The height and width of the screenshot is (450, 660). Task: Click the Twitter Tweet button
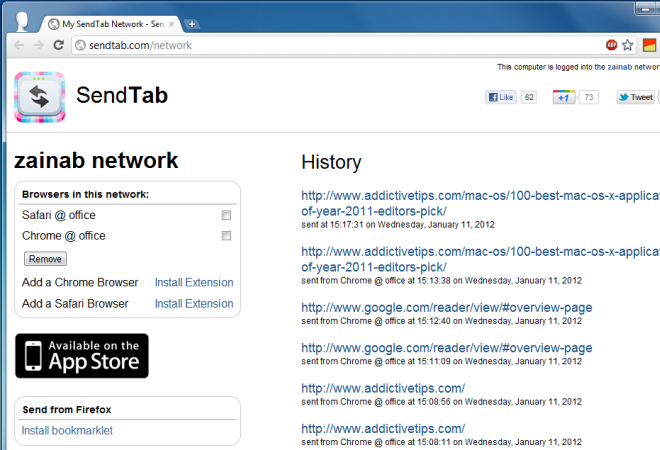(636, 97)
